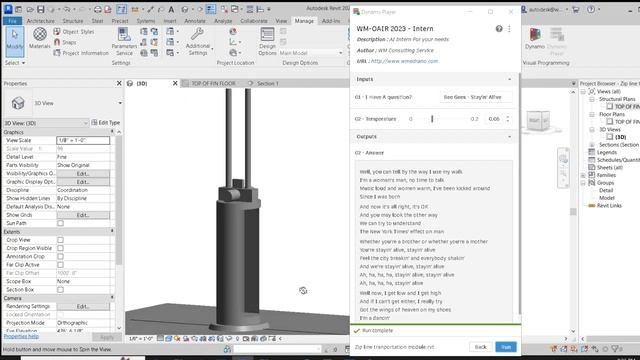Switch to the Annotate ribbon tab

(195, 21)
